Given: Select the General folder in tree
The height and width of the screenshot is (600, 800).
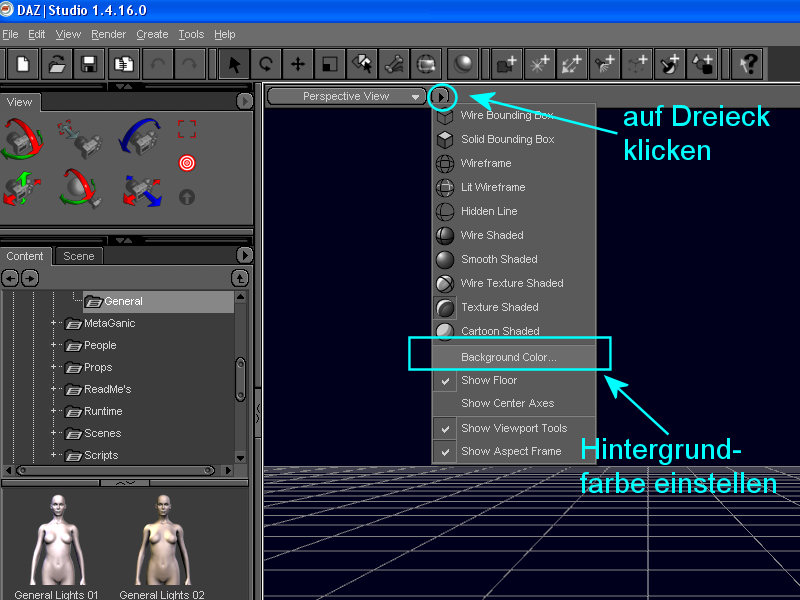Looking at the screenshot, I should 159,302.
